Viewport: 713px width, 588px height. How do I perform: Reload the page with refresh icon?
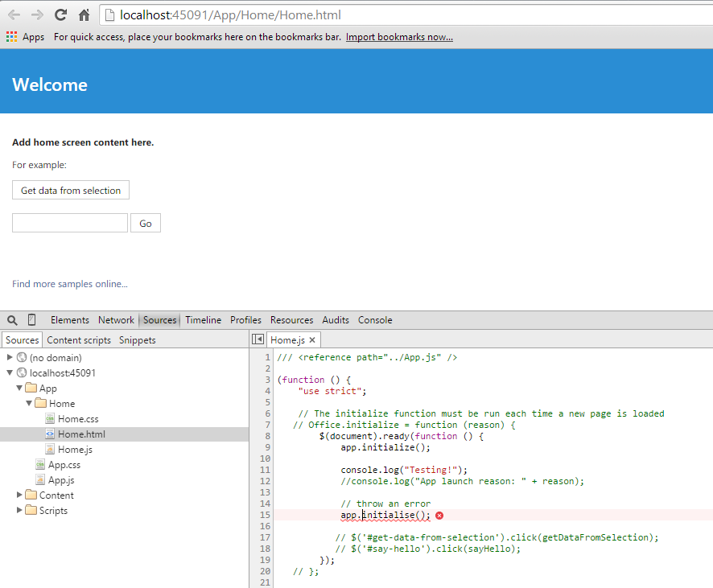[x=60, y=14]
